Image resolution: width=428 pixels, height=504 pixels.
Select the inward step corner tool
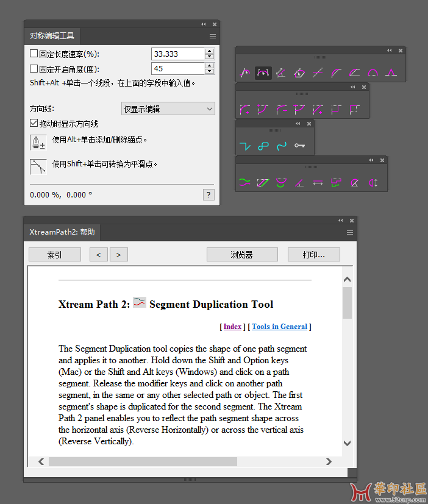tap(336, 110)
